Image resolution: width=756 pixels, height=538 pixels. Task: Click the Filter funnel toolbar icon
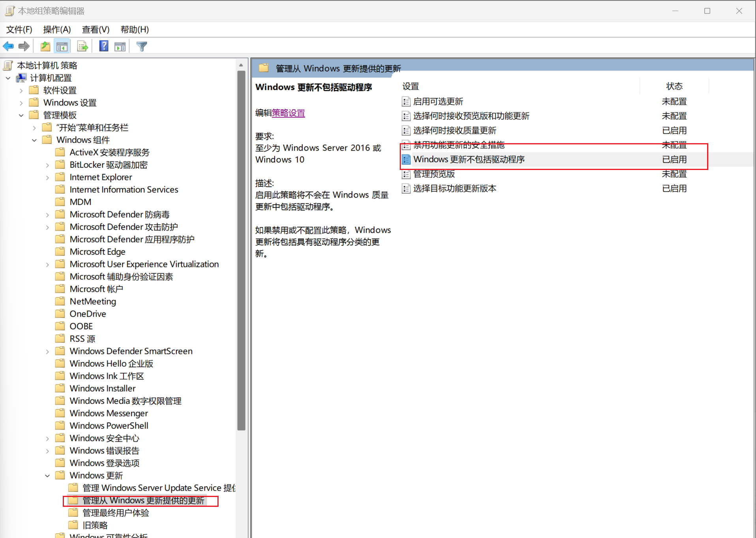pos(142,46)
